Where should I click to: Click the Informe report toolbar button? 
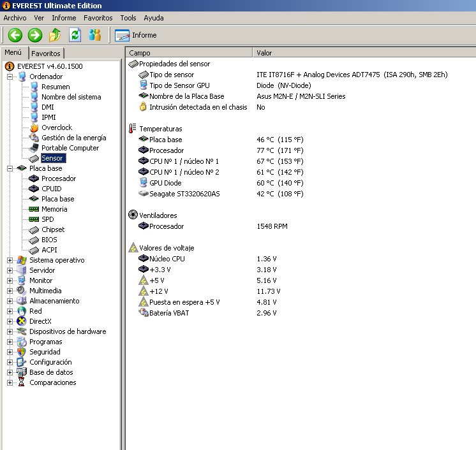click(x=136, y=35)
